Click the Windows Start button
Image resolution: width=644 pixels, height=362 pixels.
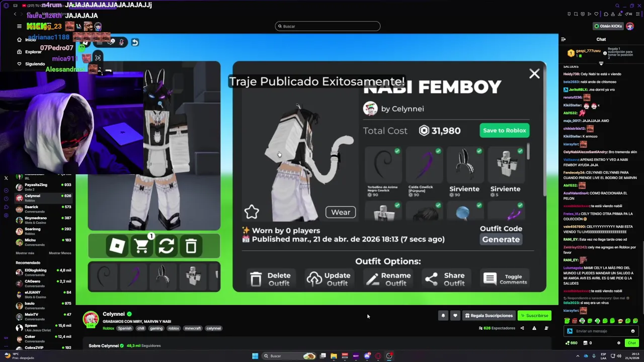(255, 356)
